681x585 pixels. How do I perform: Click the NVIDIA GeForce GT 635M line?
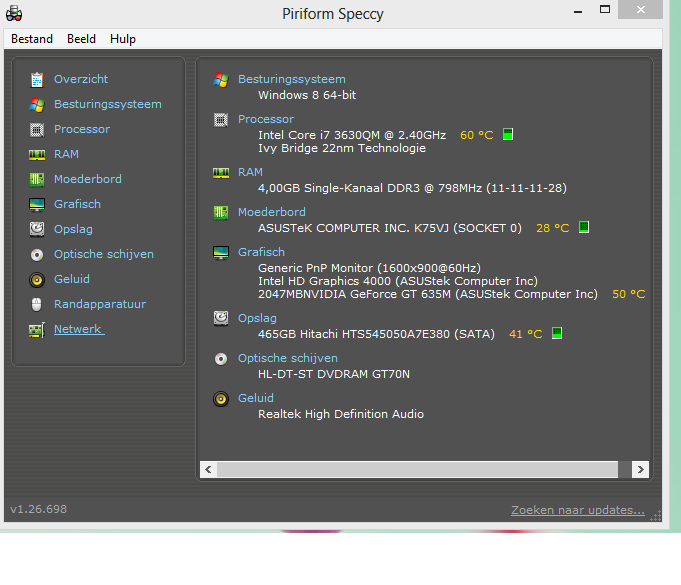coord(428,294)
